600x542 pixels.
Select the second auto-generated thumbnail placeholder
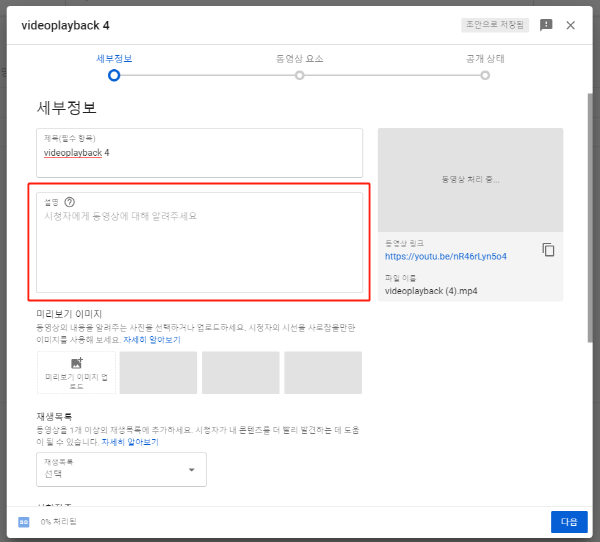coord(241,372)
